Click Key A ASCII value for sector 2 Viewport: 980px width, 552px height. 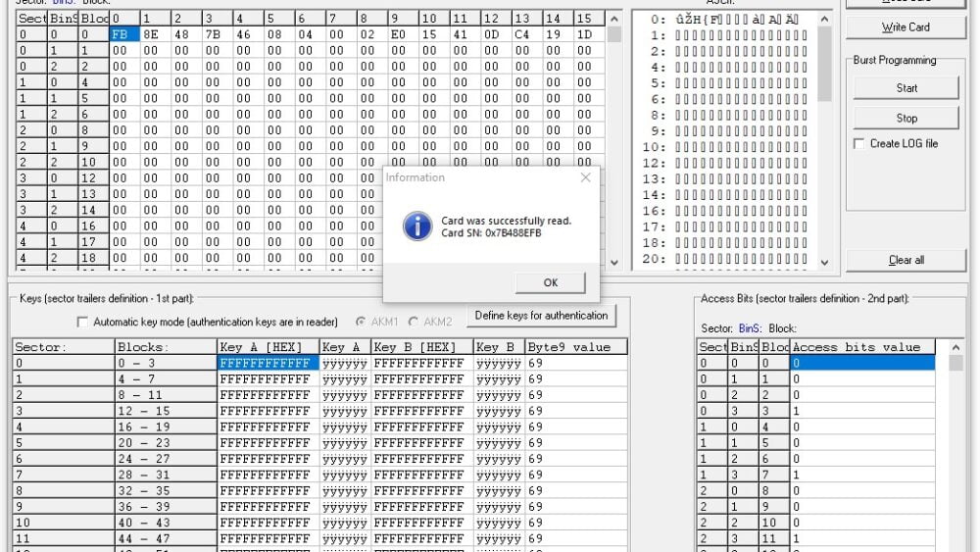pos(345,395)
